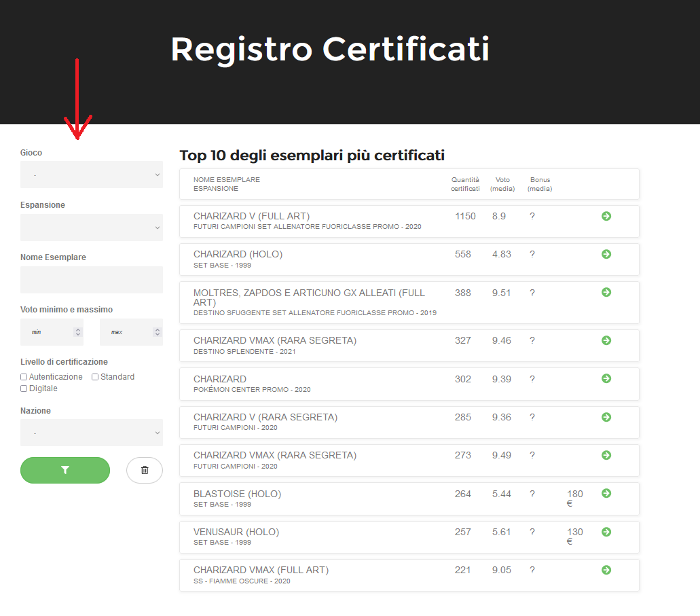This screenshot has height=616, width=700.
Task: Select the CHARIZARD V (FULL ART) row title
Action: (x=251, y=216)
